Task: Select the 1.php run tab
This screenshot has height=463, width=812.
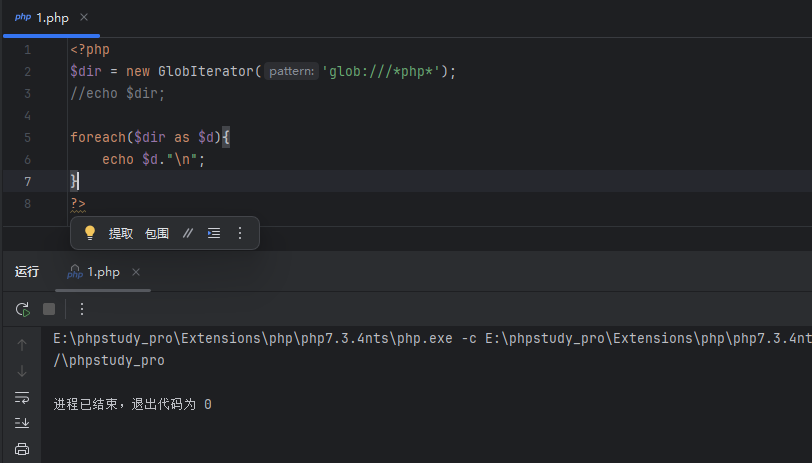Action: [x=102, y=272]
